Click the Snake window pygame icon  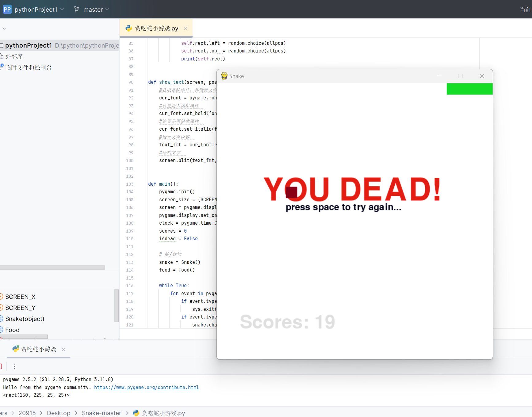224,76
